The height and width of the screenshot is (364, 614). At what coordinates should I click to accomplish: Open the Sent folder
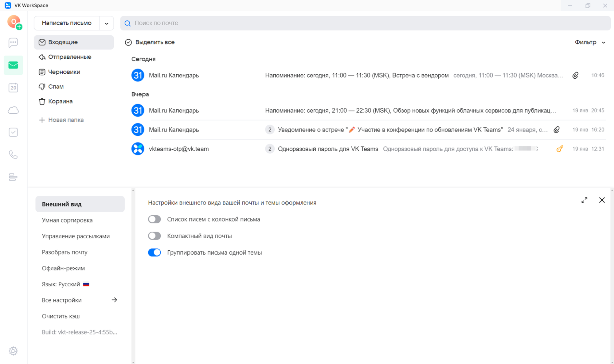pos(69,57)
